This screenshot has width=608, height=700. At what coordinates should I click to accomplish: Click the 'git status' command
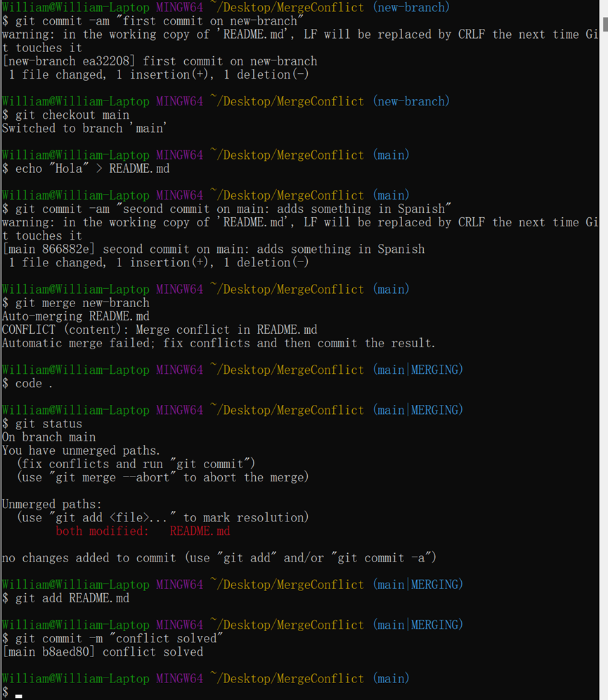49,424
